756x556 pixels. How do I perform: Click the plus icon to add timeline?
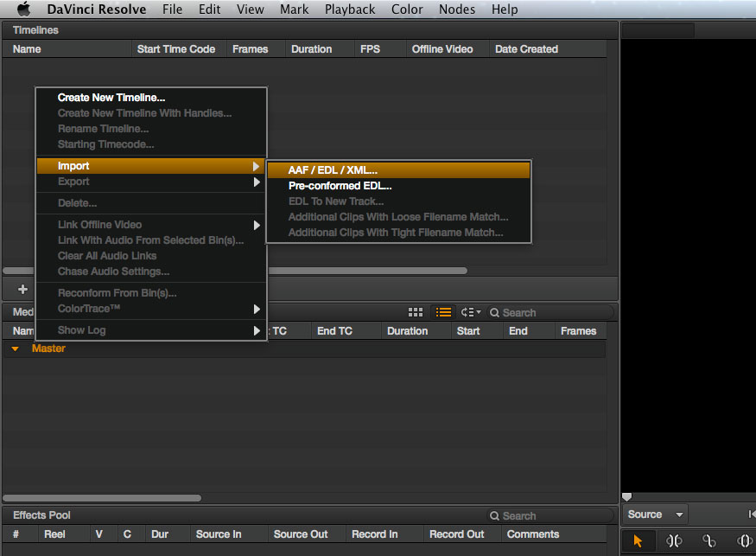pyautogui.click(x=22, y=290)
